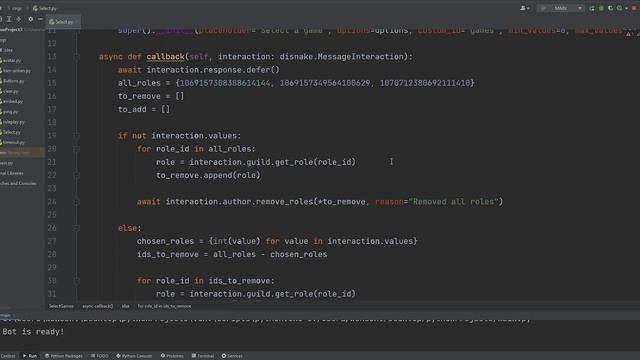Click the rerun icon beside run configuration
This screenshot has width=640, height=360.
point(592,8)
